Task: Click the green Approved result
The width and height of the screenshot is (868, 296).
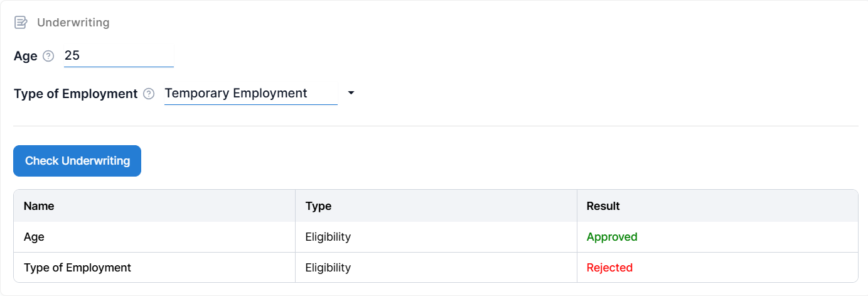Action: 612,237
